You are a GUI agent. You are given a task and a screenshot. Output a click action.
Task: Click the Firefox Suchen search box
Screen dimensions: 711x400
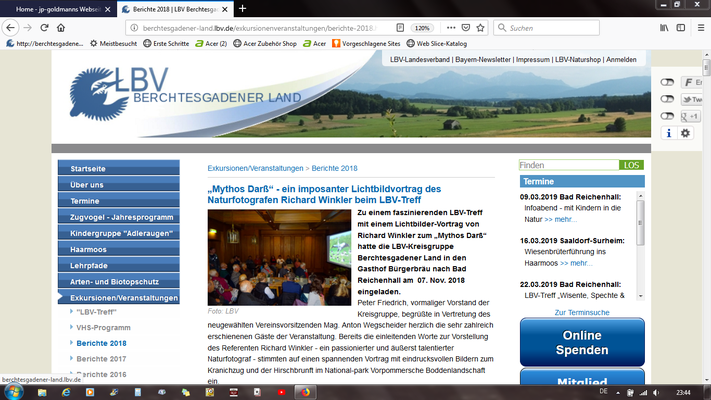[547, 28]
